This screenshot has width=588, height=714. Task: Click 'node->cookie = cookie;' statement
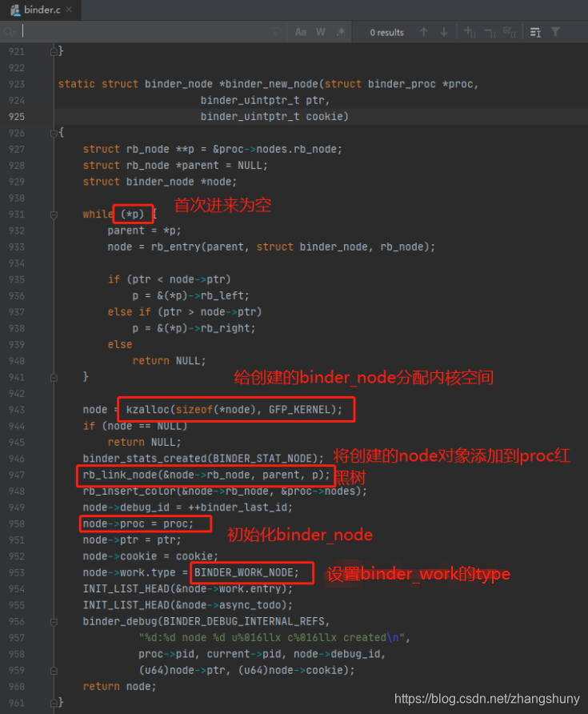point(150,556)
